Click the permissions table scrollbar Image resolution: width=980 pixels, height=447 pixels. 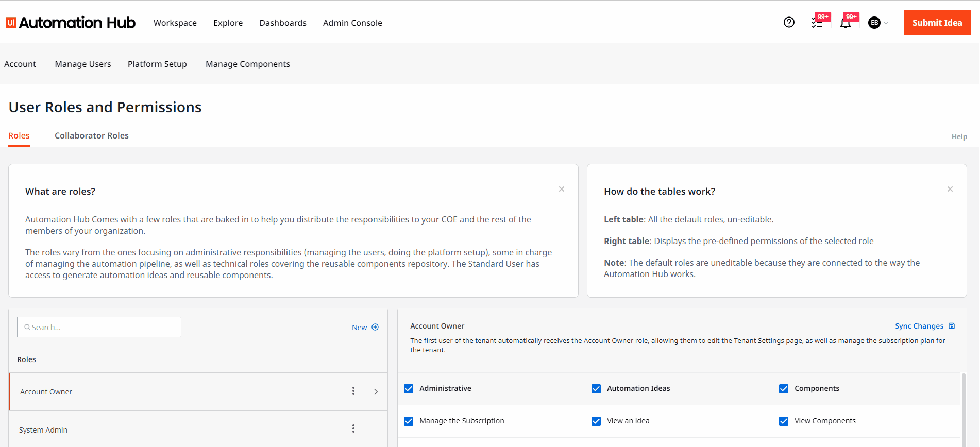click(x=964, y=409)
